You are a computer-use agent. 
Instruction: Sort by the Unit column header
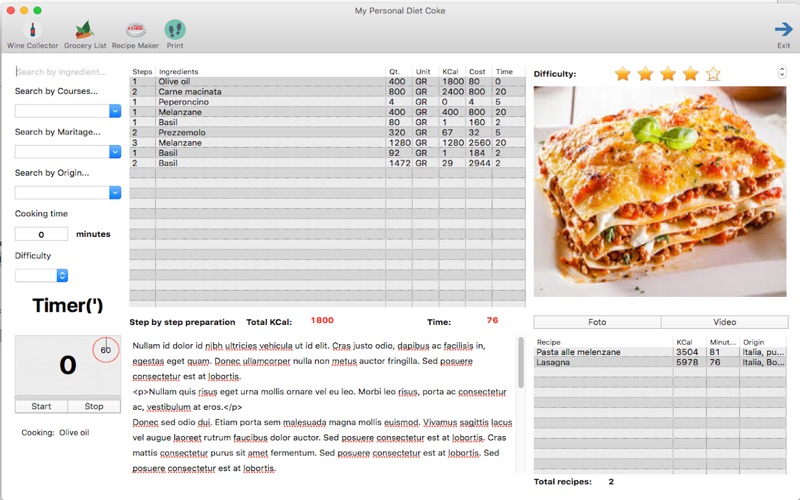pos(426,72)
